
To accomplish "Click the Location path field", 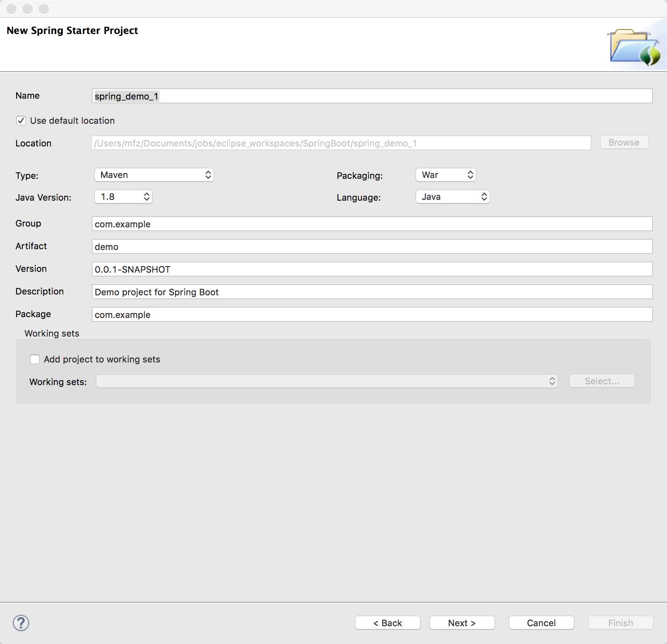I will (x=341, y=143).
